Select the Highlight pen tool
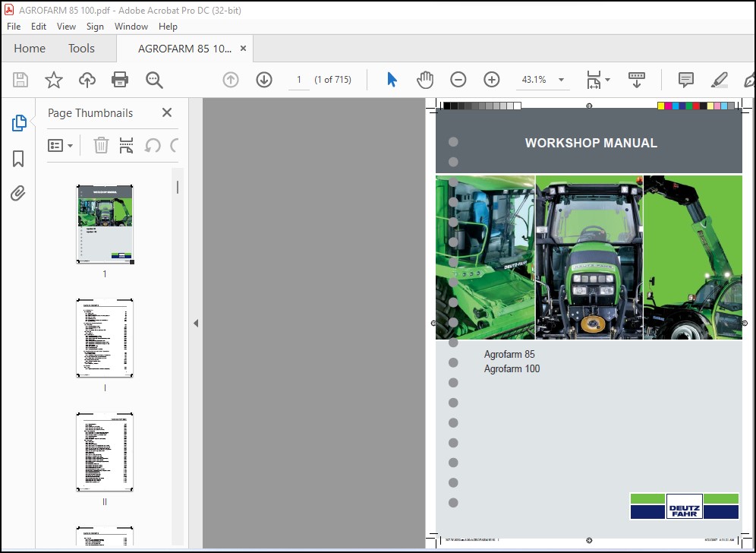The image size is (756, 553). point(719,80)
